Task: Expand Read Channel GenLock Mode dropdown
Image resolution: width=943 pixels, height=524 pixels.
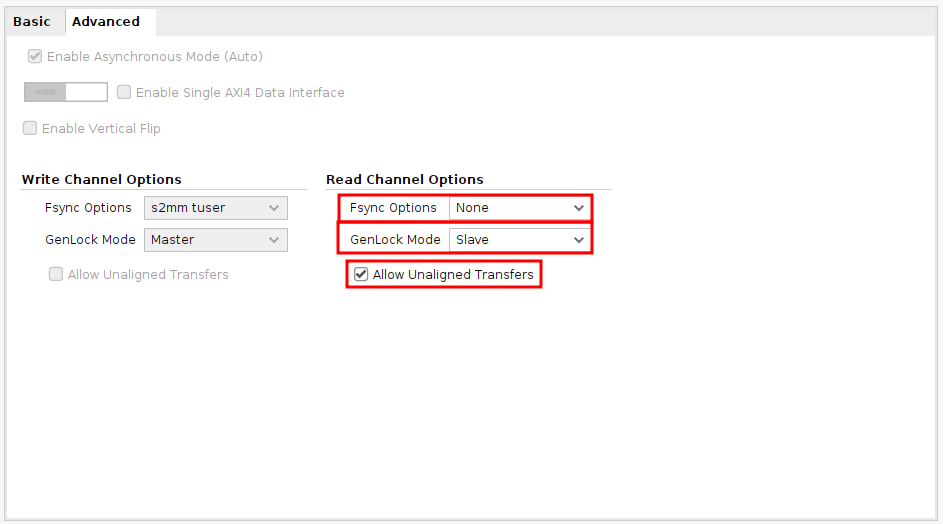Action: (519, 240)
